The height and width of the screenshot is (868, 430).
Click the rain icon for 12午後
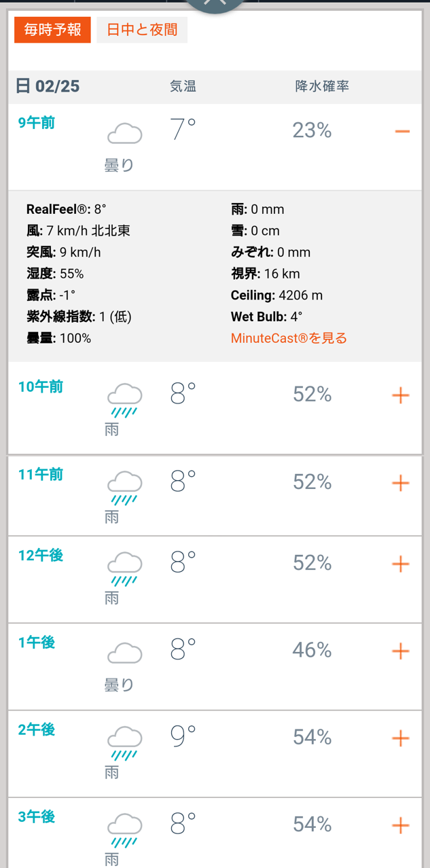pyautogui.click(x=124, y=568)
